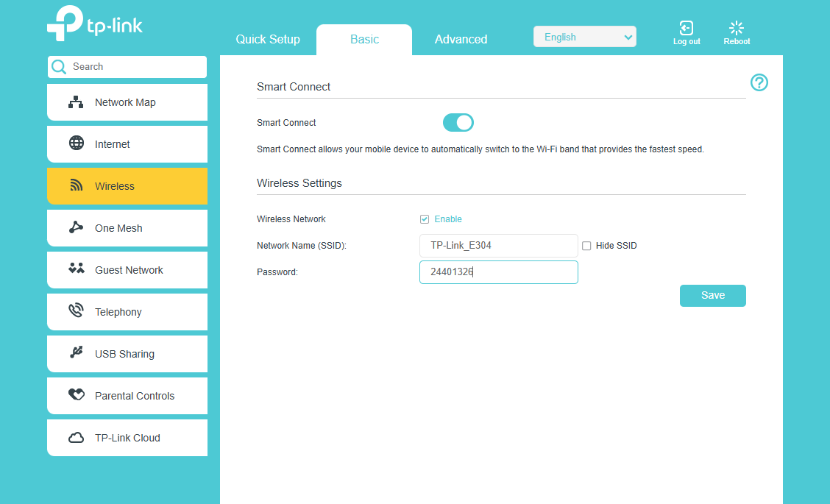830x504 pixels.
Task: Click the Telephony phone icon
Action: pos(76,311)
